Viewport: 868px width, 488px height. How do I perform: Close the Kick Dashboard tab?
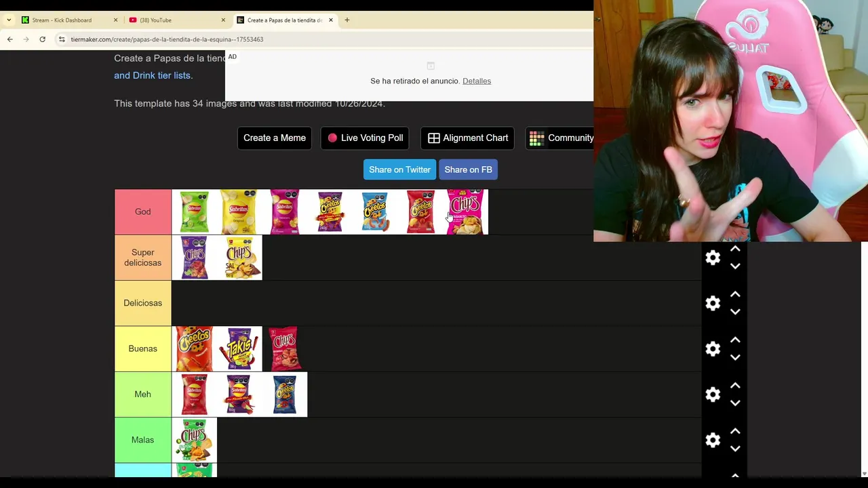pos(115,20)
